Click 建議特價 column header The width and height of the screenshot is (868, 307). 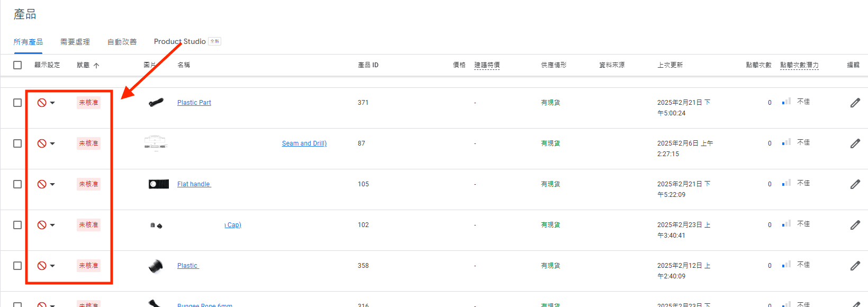click(487, 65)
